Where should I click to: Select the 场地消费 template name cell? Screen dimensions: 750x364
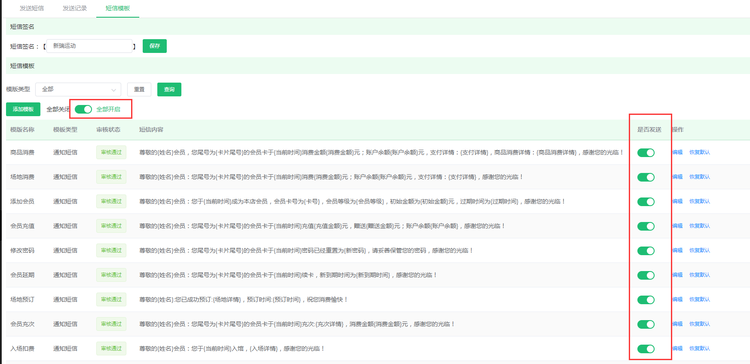click(x=22, y=177)
